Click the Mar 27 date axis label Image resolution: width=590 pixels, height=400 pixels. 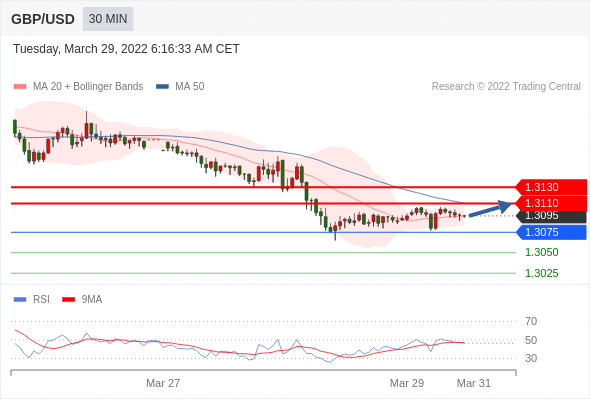(x=163, y=383)
